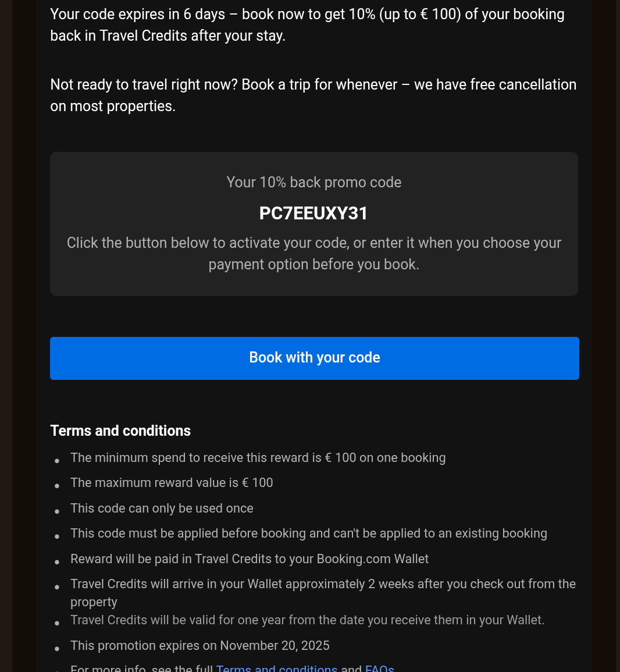This screenshot has width=620, height=672.
Task: Click the bullet dot before 'The maximum reward value'
Action: [57, 486]
